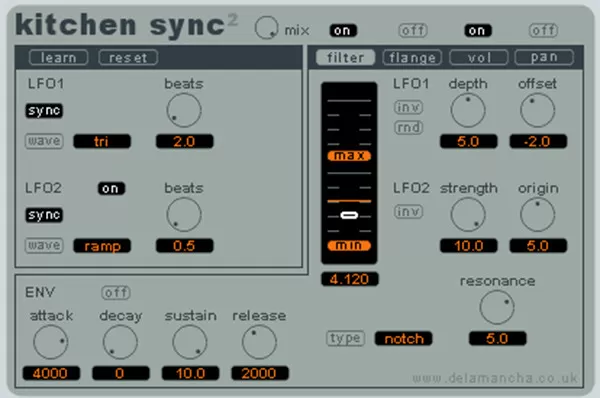Switch to the pan tab
Image resolution: width=600 pixels, height=398 pixels.
pos(544,57)
